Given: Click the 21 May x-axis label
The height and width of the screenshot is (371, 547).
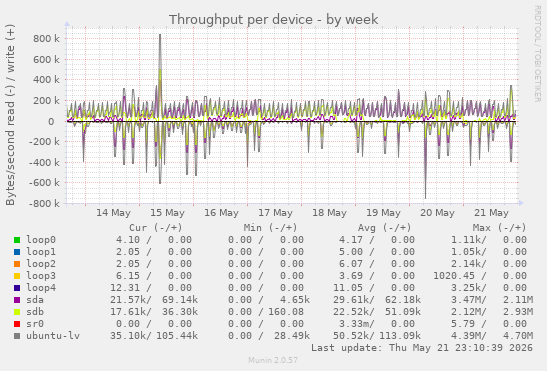Looking at the screenshot, I should [491, 213].
